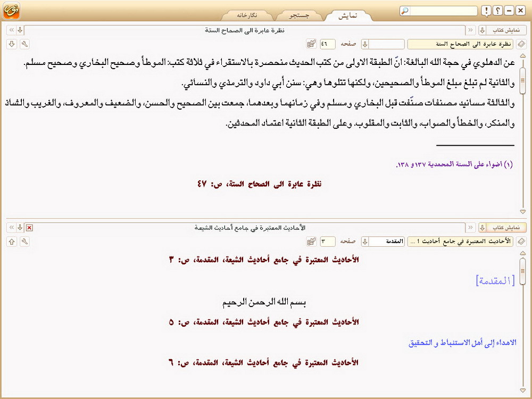Screen dimensions: 532x399
Task: Click the up arrow icon in lower panel toolbar
Action: pos(11,242)
